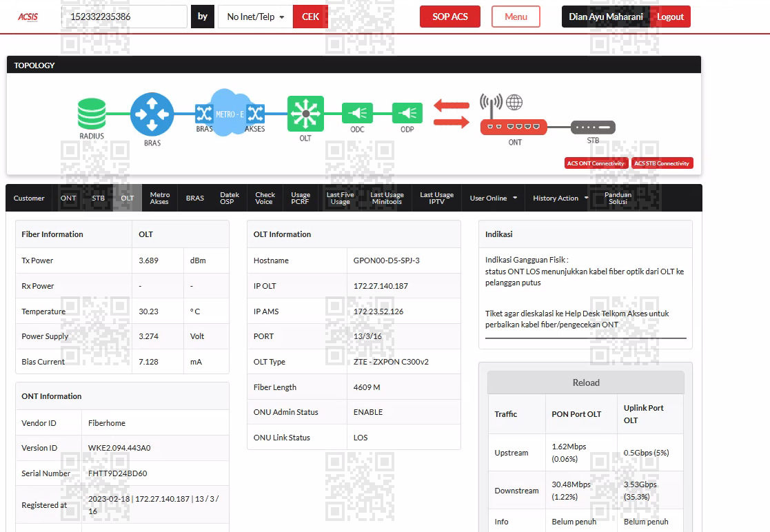Click the Logout button
This screenshot has height=532, width=770.
(x=670, y=17)
